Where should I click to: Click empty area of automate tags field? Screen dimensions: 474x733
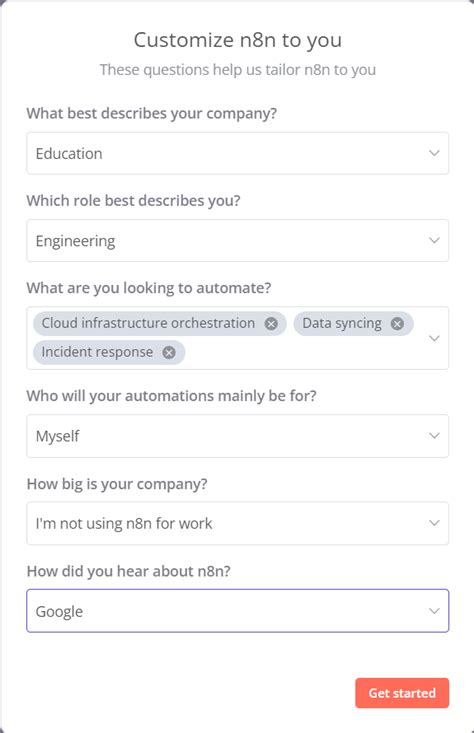304,353
